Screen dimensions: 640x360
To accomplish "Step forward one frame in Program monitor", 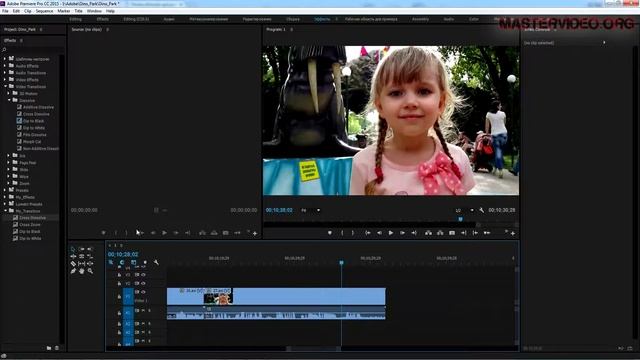I will pos(402,233).
